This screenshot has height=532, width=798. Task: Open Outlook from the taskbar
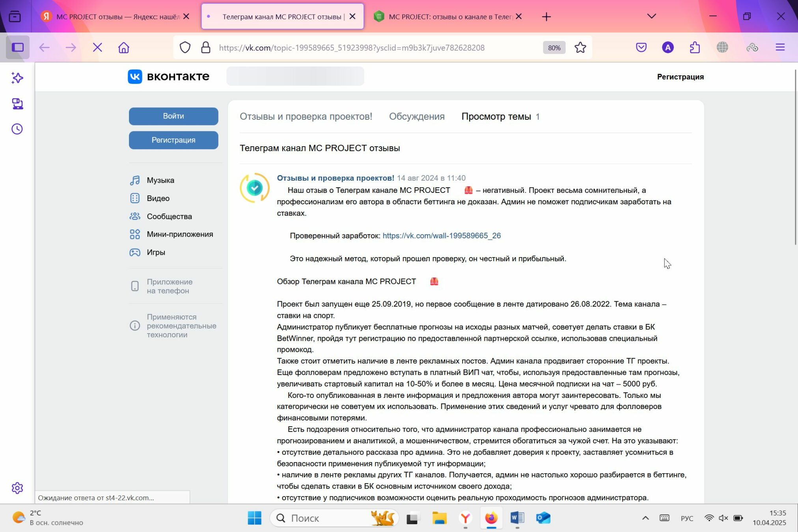coord(543,518)
